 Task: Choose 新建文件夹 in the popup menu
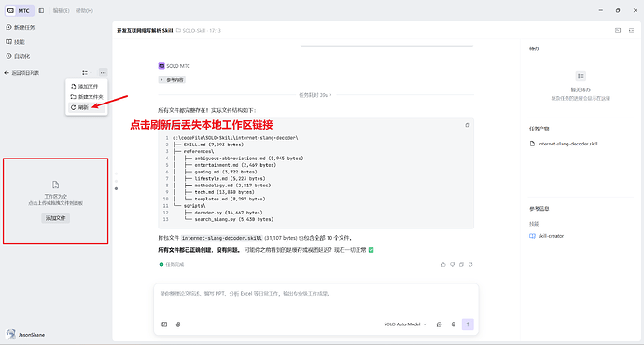click(86, 97)
